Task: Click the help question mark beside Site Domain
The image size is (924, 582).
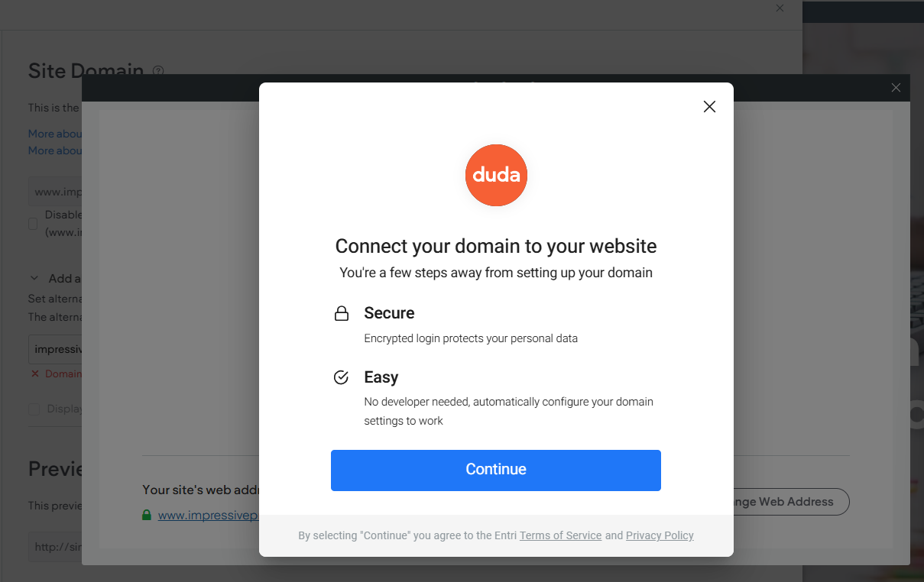Action: pos(158,71)
